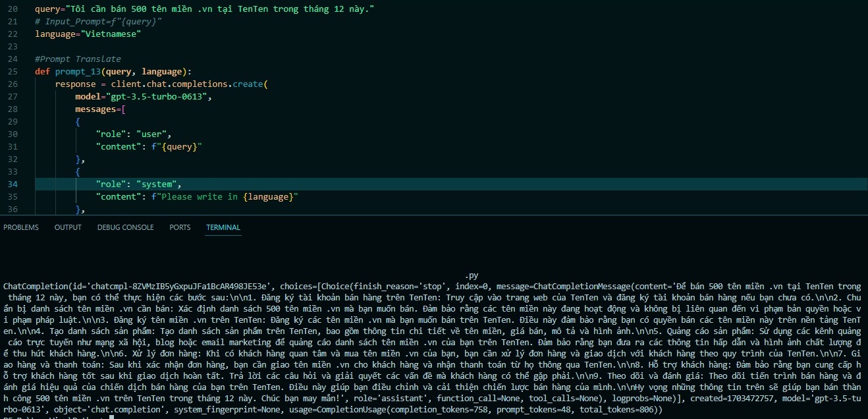This screenshot has width=868, height=419.
Task: Click the "user" role value
Action: (x=151, y=134)
